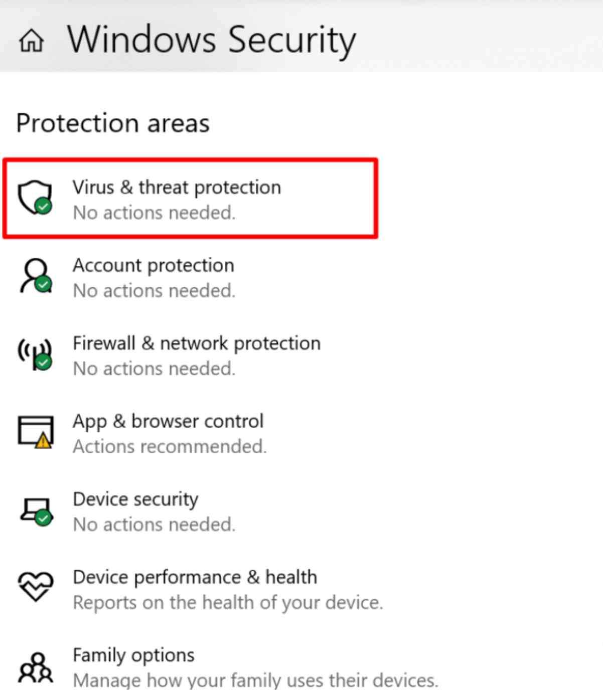Viewport: 603px width, 700px height.
Task: Click 'Manage how your family uses their devices.'
Action: pos(255,680)
